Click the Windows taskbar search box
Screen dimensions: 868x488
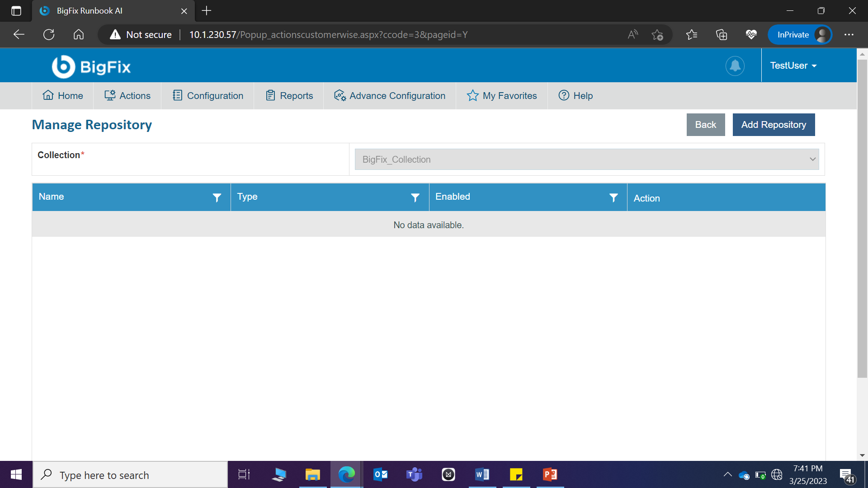(x=131, y=475)
